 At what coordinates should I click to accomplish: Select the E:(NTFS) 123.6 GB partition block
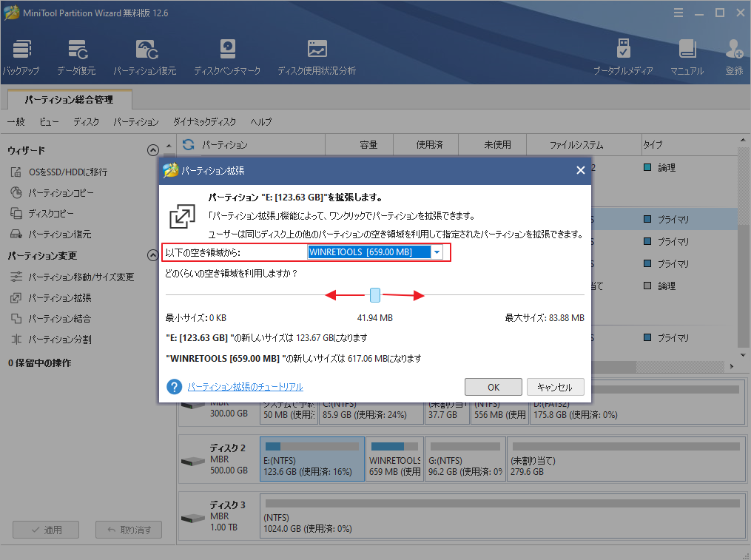click(x=312, y=459)
